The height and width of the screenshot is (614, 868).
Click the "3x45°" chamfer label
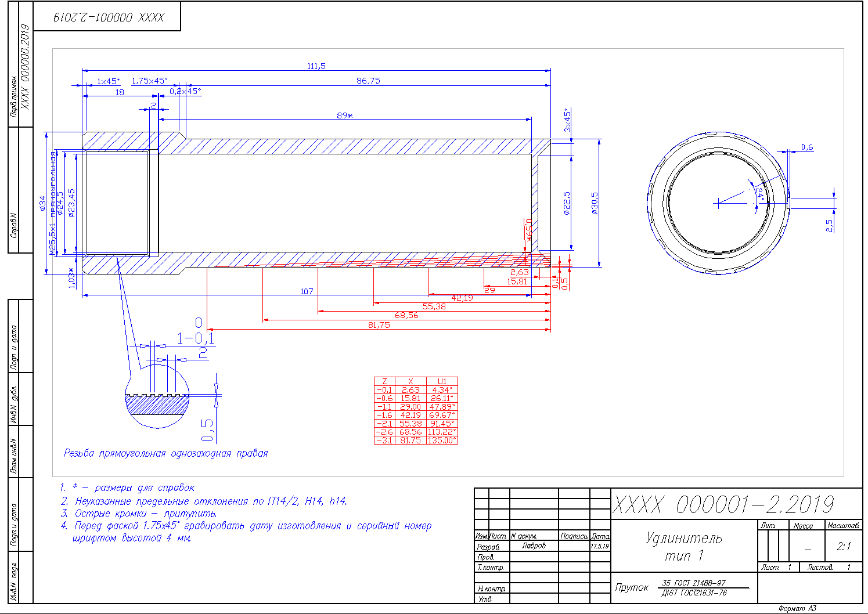click(x=567, y=120)
